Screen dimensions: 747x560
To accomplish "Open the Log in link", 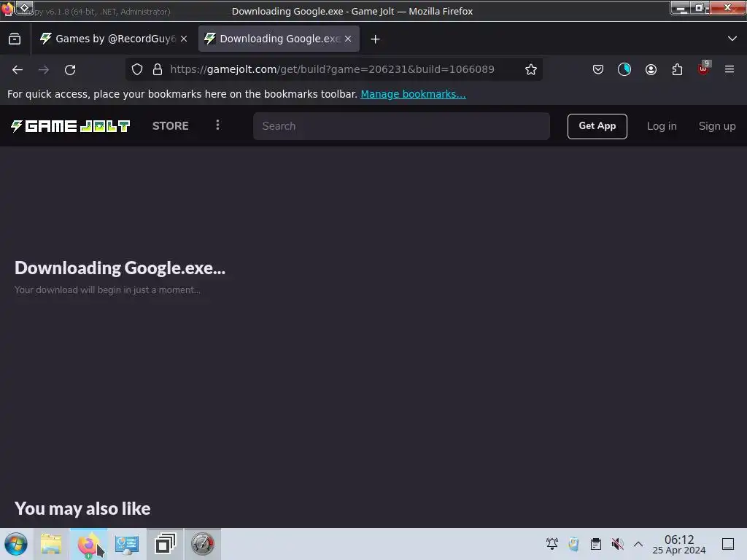I will coord(662,126).
